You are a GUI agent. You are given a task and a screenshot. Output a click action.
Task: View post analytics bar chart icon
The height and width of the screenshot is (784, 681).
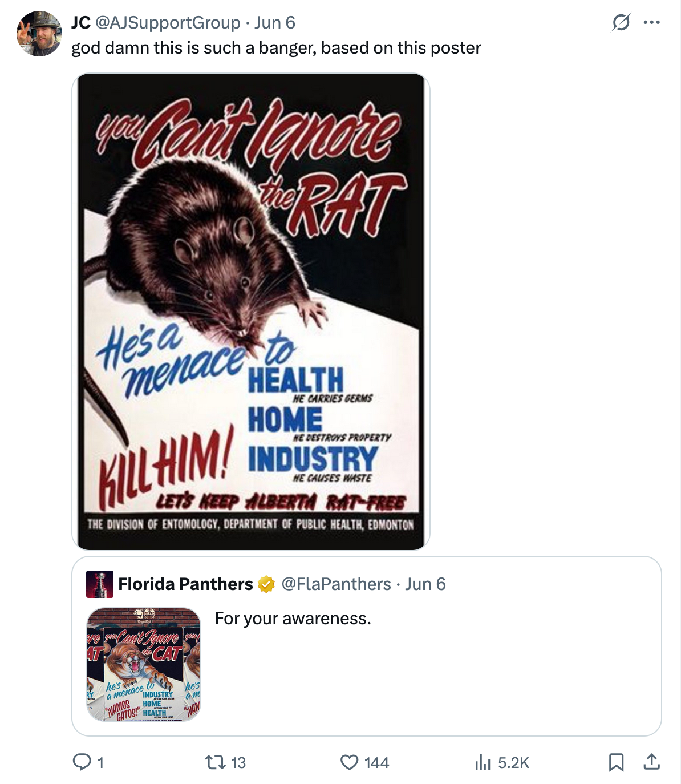[x=483, y=762]
